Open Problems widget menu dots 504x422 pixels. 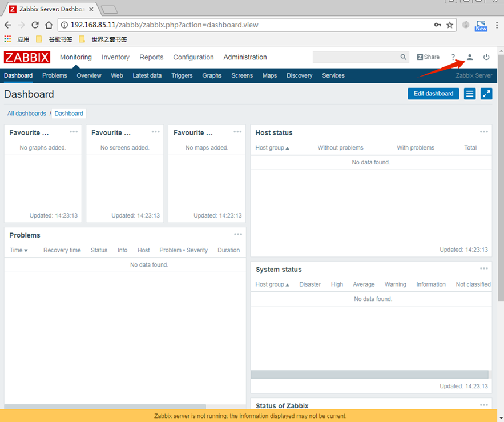[x=238, y=234]
